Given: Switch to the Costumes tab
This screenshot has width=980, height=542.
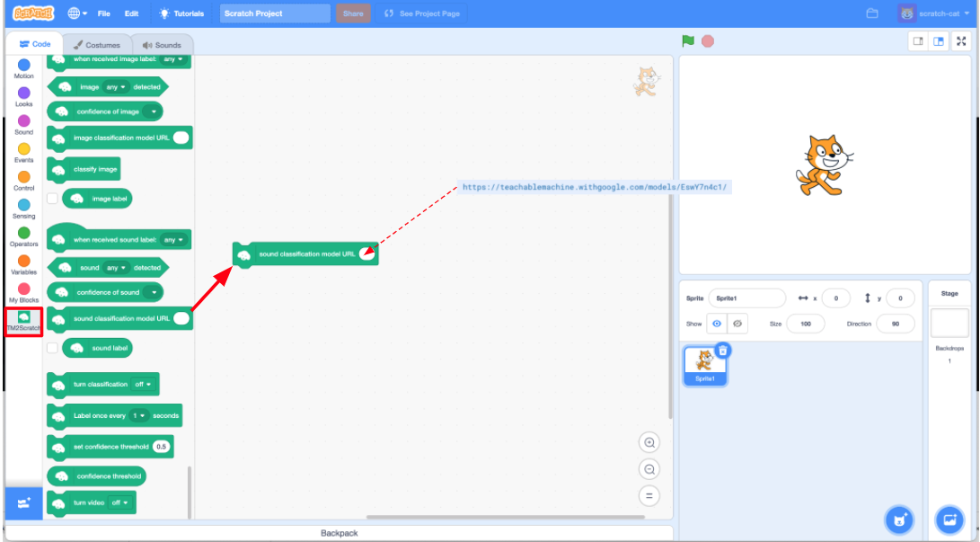Looking at the screenshot, I should coord(97,45).
